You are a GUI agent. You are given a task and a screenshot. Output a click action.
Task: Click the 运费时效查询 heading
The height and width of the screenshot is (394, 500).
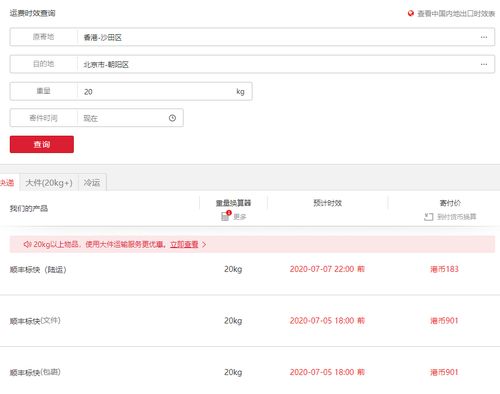pyautogui.click(x=32, y=13)
